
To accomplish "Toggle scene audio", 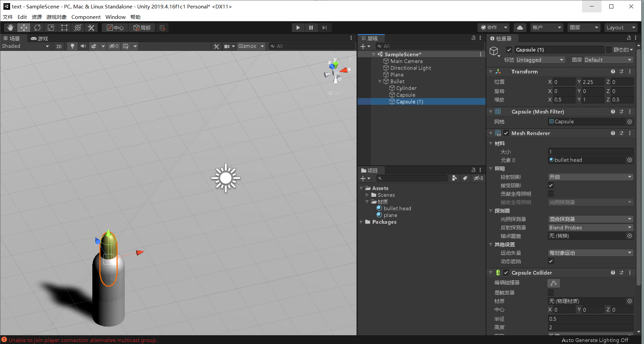I will (x=83, y=46).
